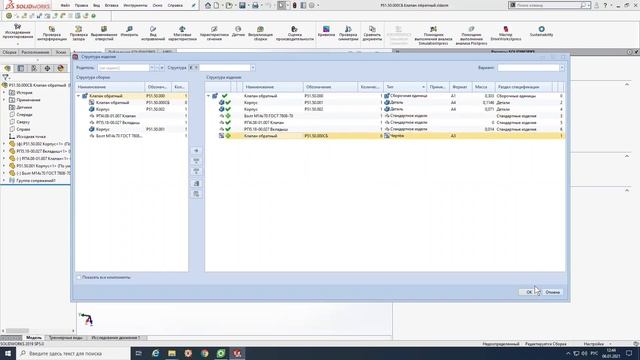
Task: Switch to the Сборка ribbon tab
Action: [9, 52]
